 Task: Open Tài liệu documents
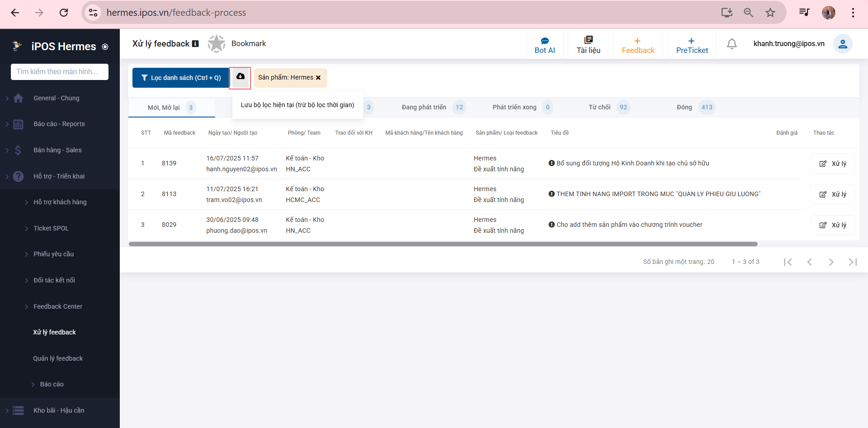[x=588, y=45]
